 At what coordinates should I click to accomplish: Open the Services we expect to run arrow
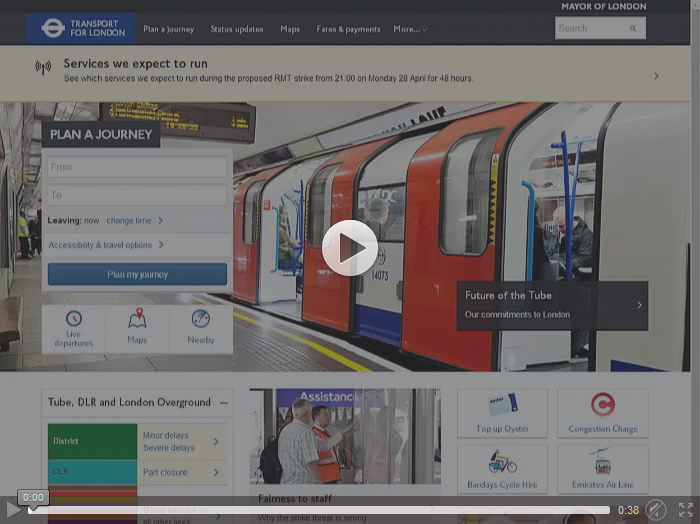pyautogui.click(x=656, y=76)
